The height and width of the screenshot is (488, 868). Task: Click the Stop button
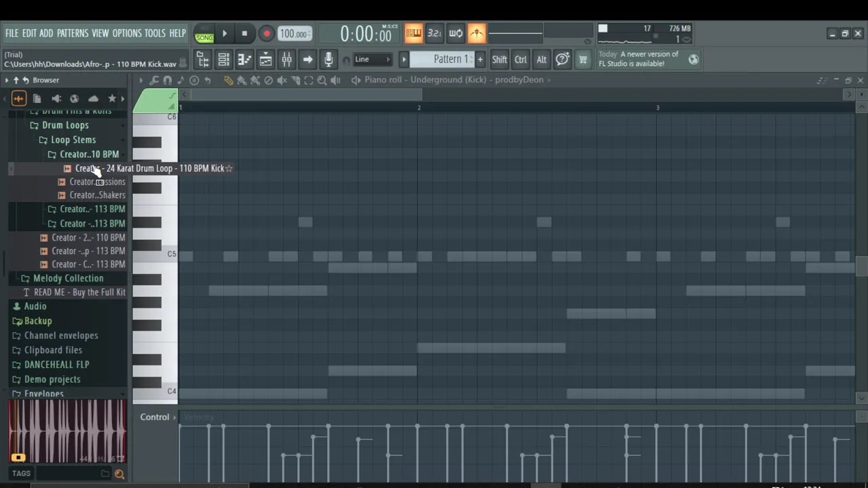tap(245, 33)
